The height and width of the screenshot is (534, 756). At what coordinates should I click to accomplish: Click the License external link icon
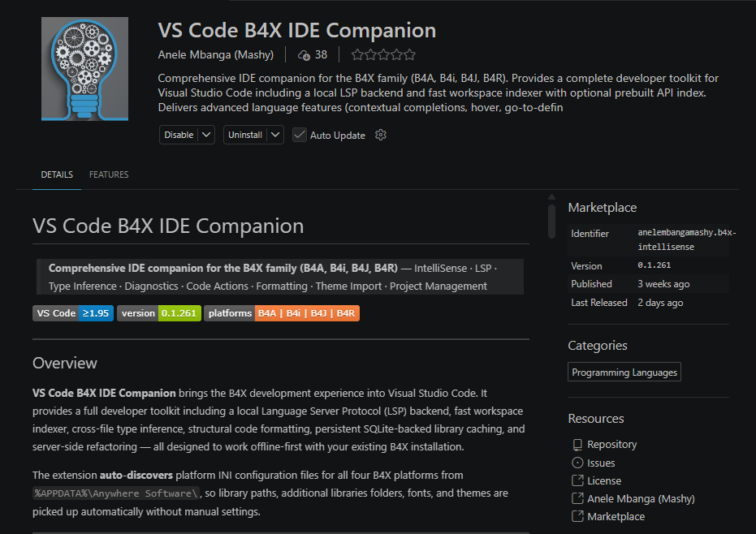click(577, 480)
